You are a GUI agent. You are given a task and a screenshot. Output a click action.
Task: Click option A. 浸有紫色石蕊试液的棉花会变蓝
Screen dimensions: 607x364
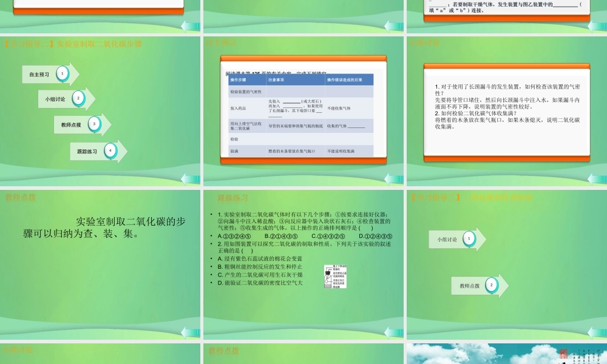(260, 258)
